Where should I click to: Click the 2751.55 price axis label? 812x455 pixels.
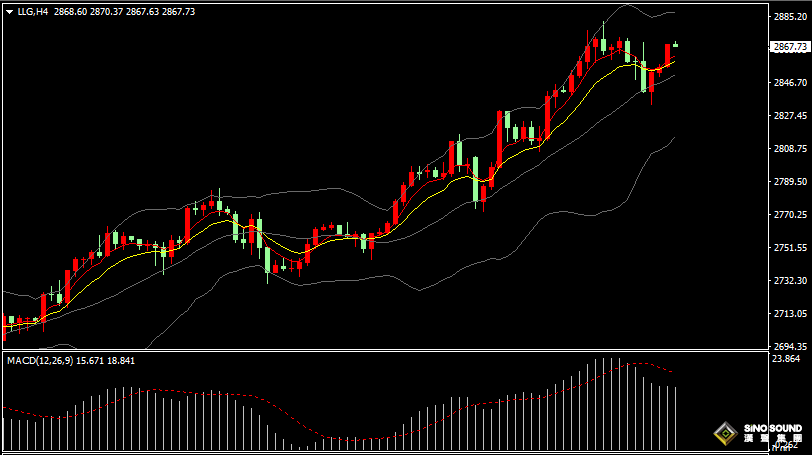[790, 248]
